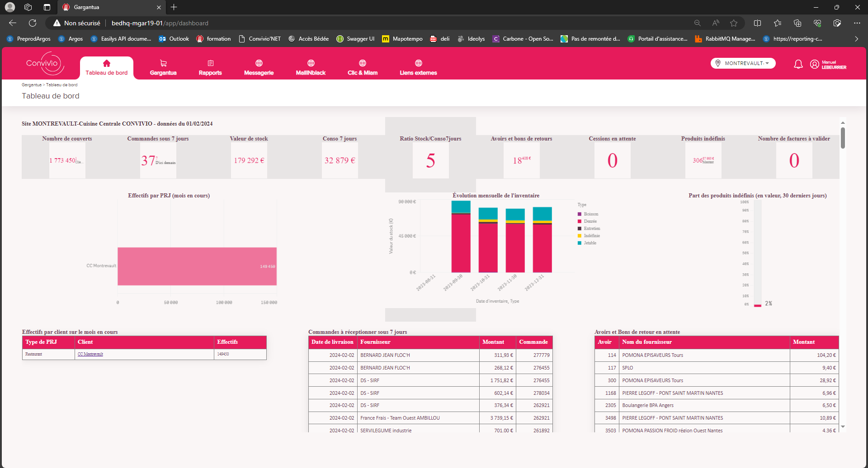Open the Swagger UI bookmark
868x468 pixels.
point(356,39)
